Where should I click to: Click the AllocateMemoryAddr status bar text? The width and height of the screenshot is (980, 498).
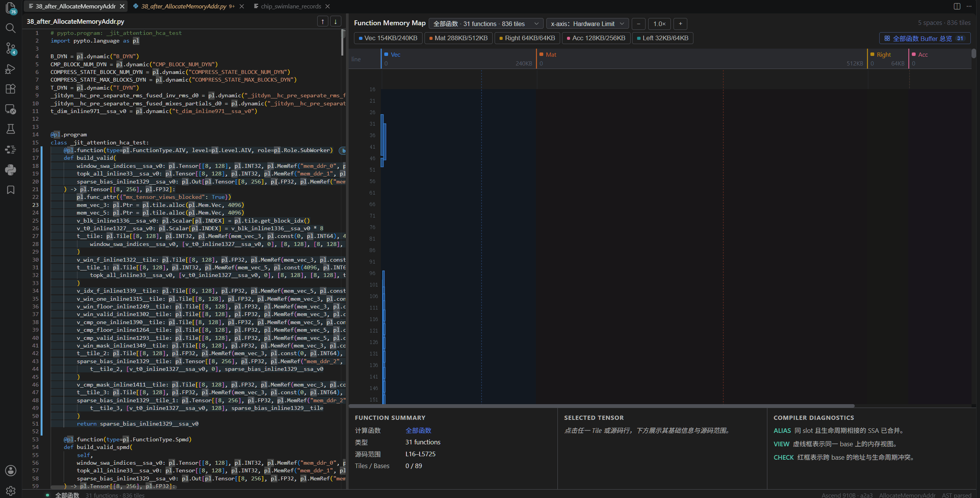(x=907, y=495)
